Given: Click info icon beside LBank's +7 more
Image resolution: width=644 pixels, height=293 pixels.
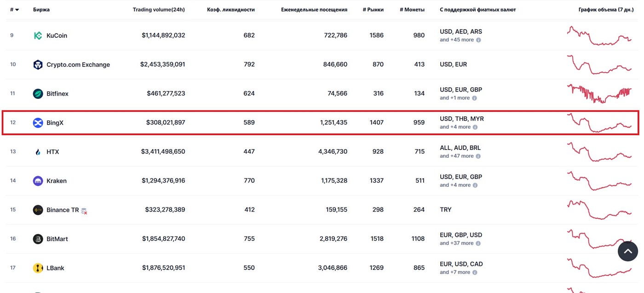Looking at the screenshot, I should [475, 272].
